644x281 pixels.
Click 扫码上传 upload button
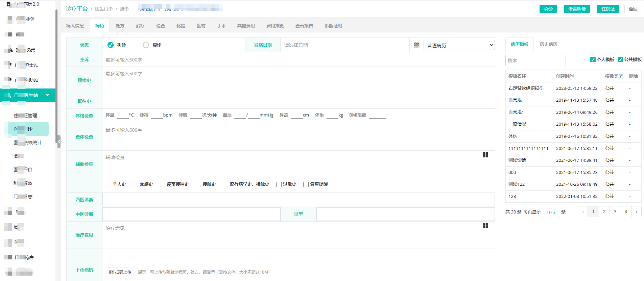pyautogui.click(x=120, y=272)
